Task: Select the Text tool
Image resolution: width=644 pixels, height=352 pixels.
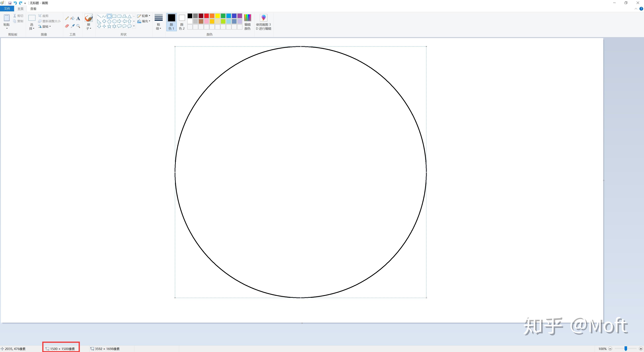Action: [x=78, y=18]
